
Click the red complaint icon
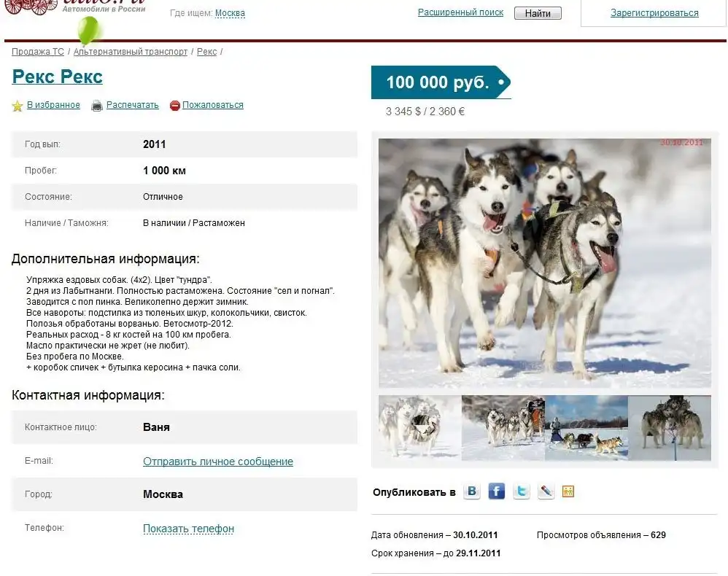click(x=174, y=106)
